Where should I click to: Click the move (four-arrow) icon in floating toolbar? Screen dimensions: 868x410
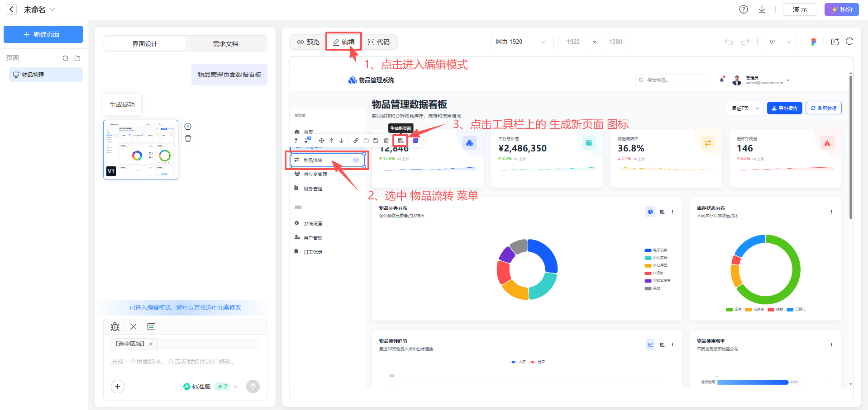(321, 141)
